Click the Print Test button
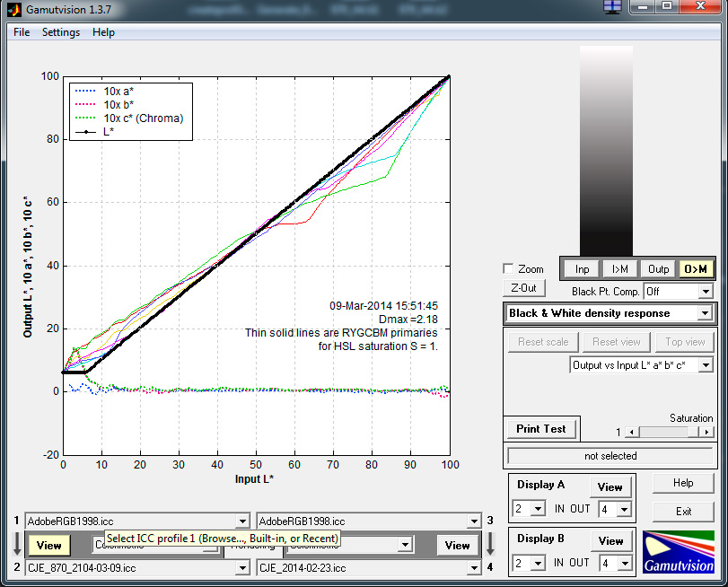 [x=540, y=429]
